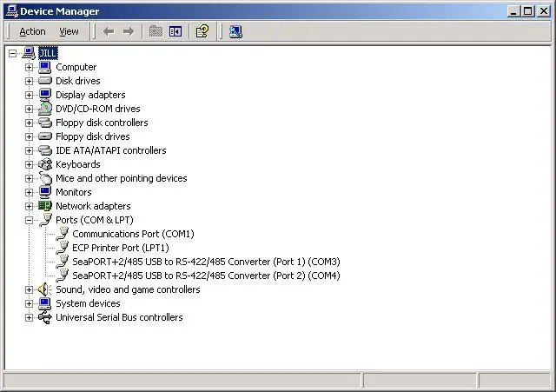Click the Up one level folder icon
Screen dimensions: 556x392
156,31
